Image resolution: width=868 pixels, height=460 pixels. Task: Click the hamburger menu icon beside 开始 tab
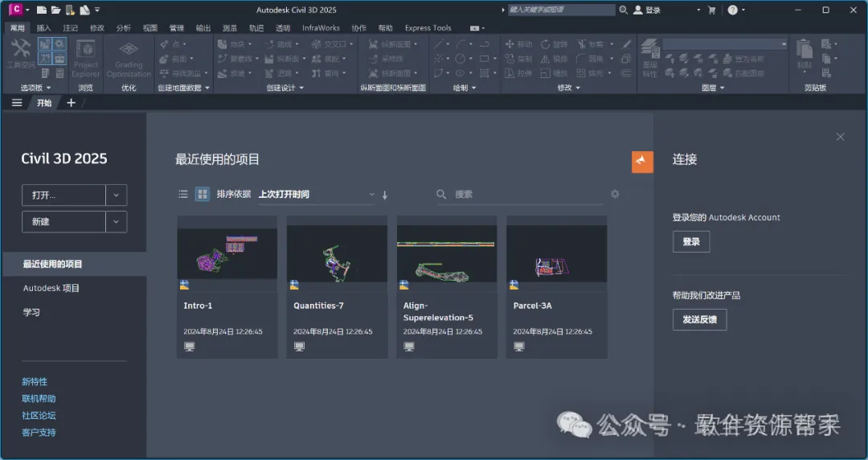(17, 102)
